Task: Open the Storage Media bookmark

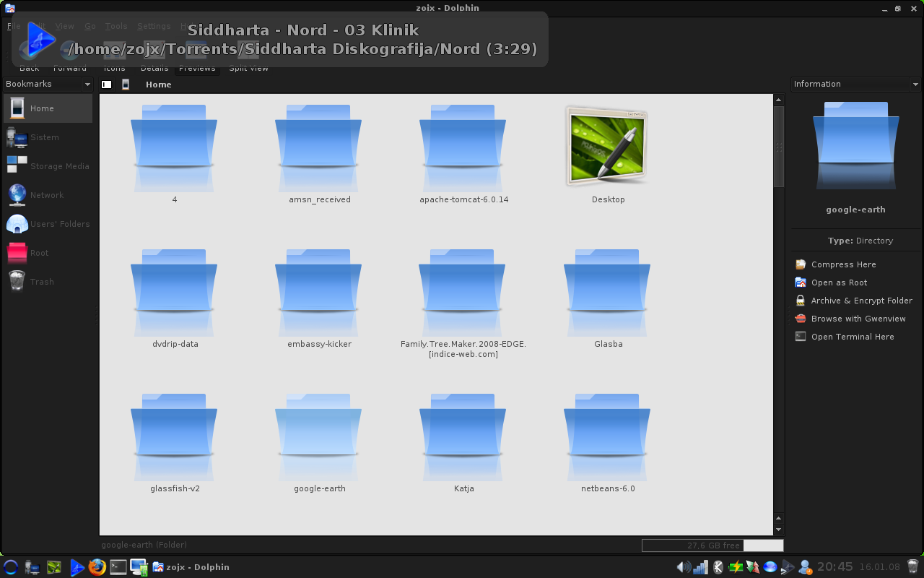Action: click(x=48, y=166)
